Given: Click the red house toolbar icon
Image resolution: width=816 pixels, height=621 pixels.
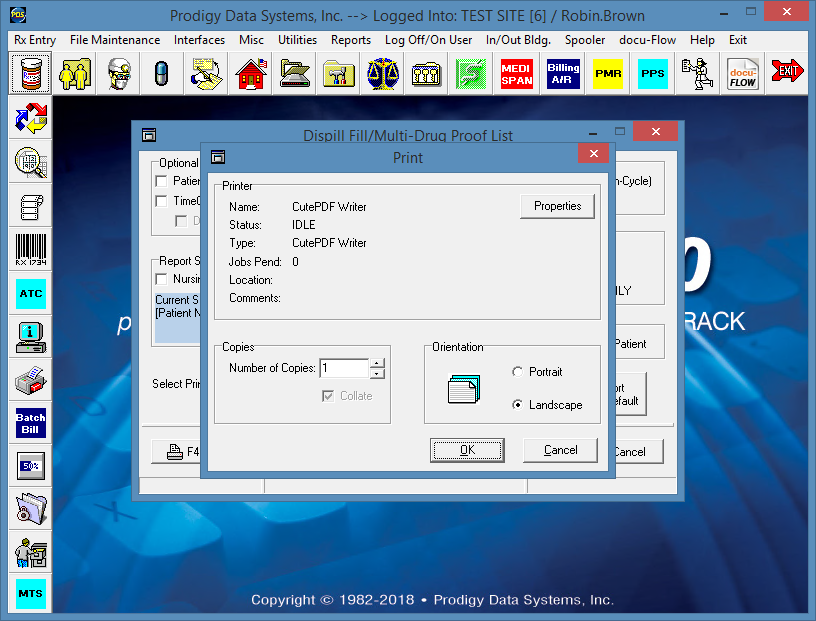Looking at the screenshot, I should 252,74.
